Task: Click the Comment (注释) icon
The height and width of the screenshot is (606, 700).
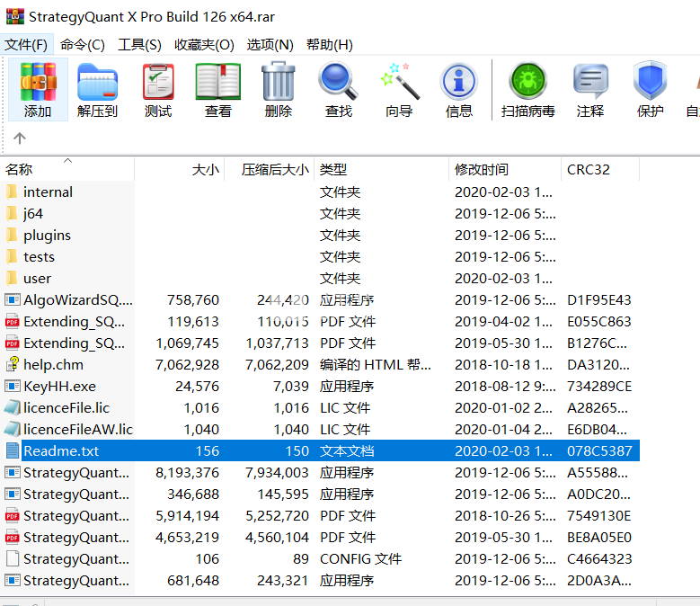Action: coord(590,82)
